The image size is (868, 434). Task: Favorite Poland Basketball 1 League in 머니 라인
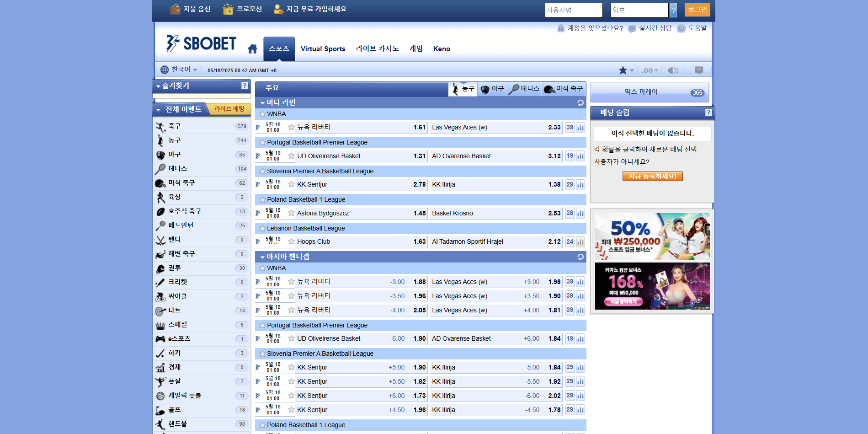[262, 200]
